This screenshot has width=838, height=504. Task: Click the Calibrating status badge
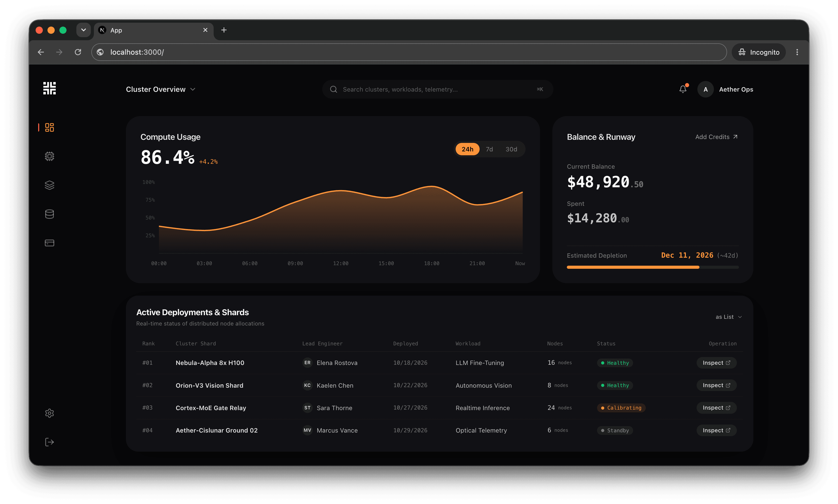(x=621, y=408)
